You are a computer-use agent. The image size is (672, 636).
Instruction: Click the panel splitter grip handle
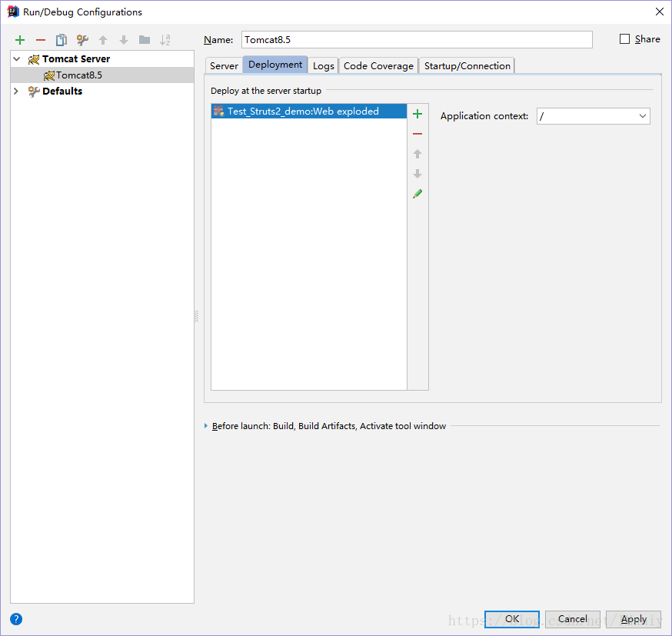pyautogui.click(x=196, y=316)
